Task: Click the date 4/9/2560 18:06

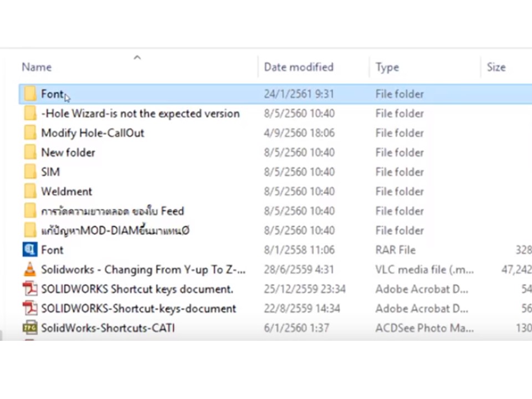Action: coord(299,133)
